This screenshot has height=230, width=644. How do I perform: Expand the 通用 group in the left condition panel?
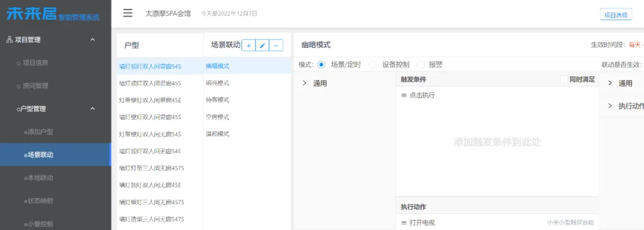pos(304,83)
